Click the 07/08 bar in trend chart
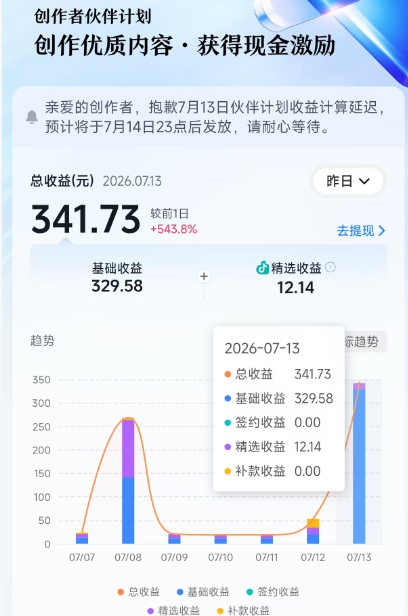The image size is (408, 616). [128, 481]
